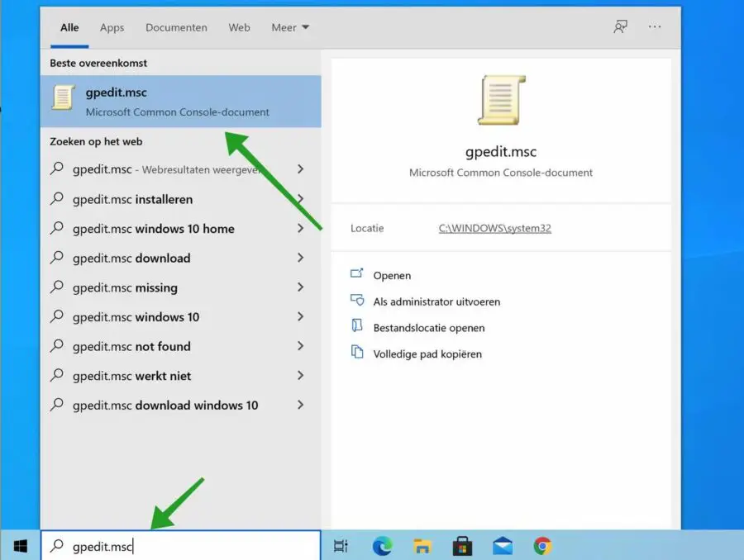Click the Locatie label in preview pane

[x=367, y=228]
